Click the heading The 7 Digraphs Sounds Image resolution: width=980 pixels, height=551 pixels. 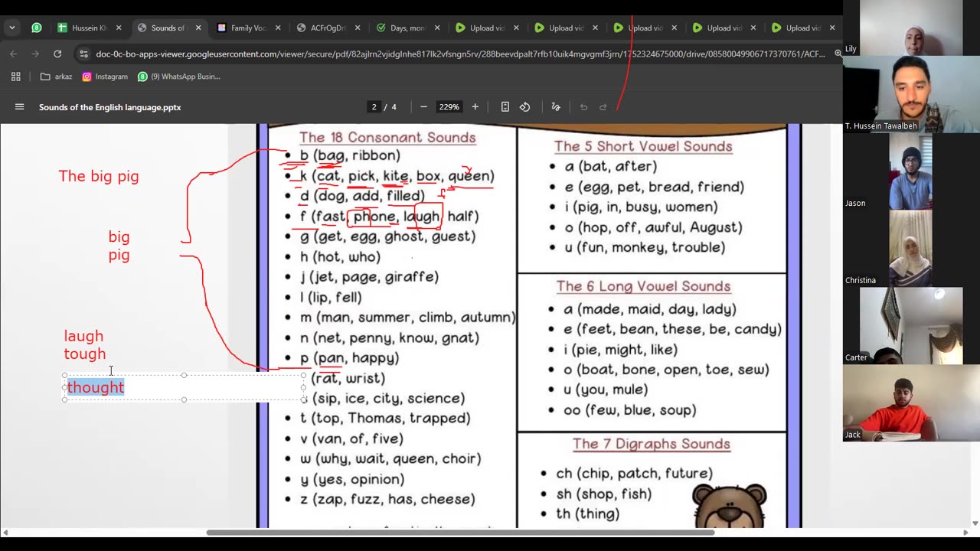652,444
